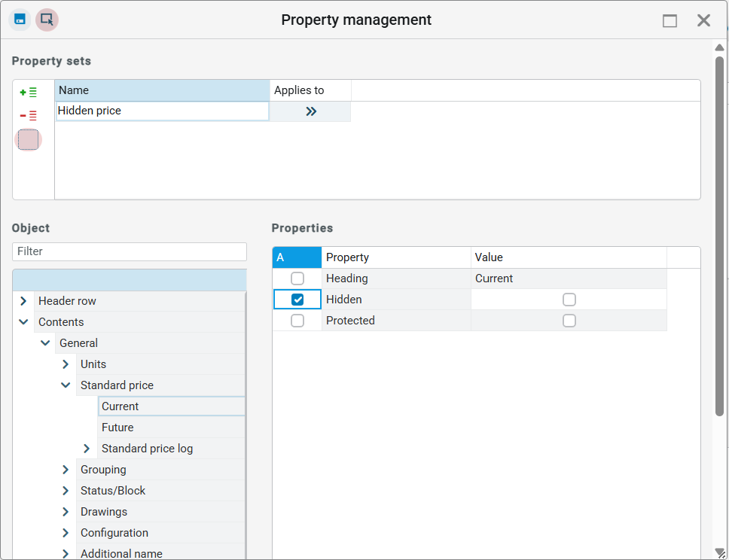Screen dimensions: 729x560
Task: Click the Applies to column header
Action: point(310,90)
